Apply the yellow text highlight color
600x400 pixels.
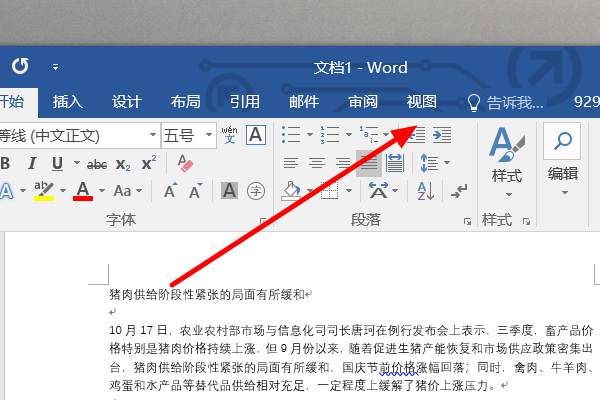[44, 191]
